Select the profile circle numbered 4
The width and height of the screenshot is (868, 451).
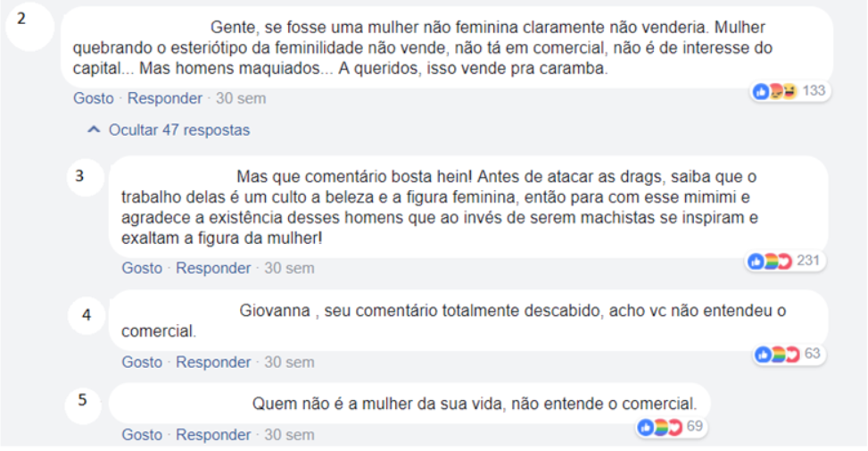coord(85,315)
